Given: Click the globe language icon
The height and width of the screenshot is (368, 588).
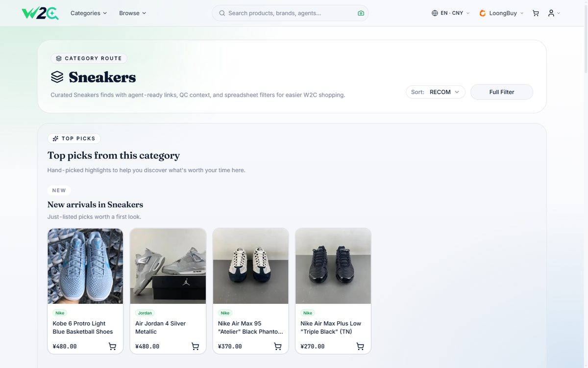Looking at the screenshot, I should click(435, 13).
